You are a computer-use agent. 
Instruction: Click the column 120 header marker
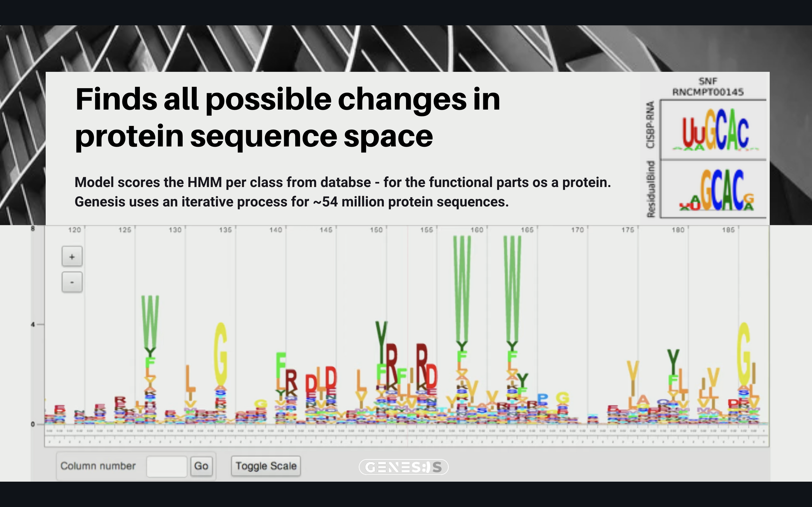(x=74, y=230)
